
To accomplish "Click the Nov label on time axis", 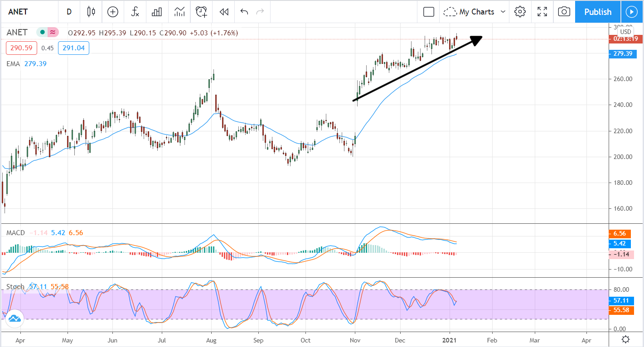I will pyautogui.click(x=355, y=340).
